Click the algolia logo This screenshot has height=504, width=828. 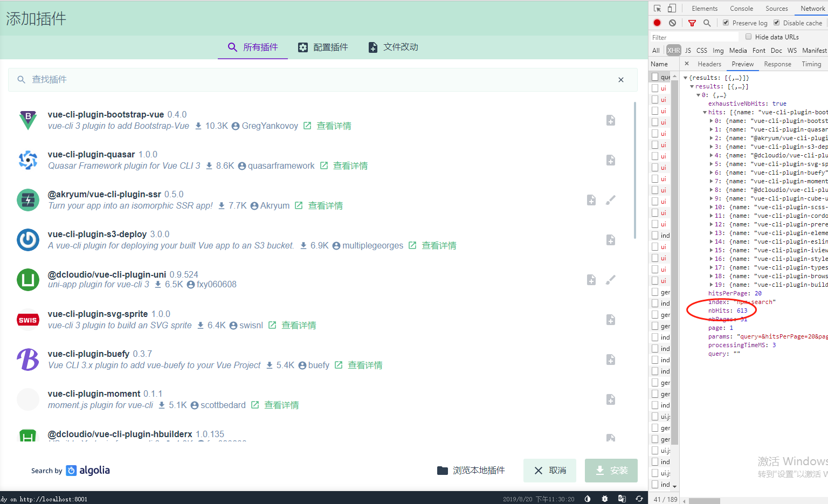tap(88, 470)
